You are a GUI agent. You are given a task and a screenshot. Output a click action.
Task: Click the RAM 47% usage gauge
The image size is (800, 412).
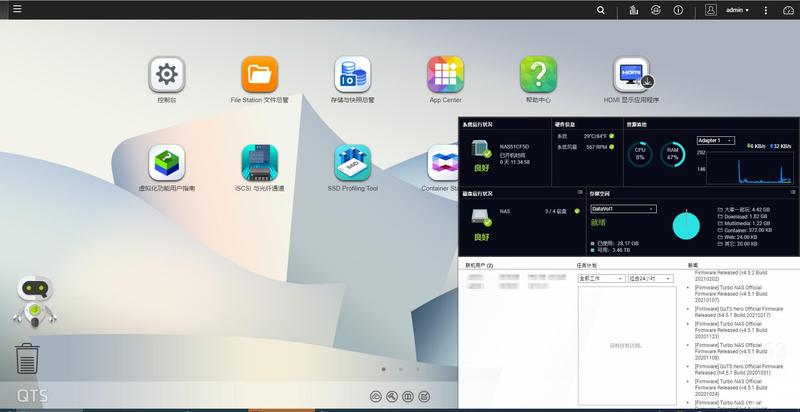672,154
